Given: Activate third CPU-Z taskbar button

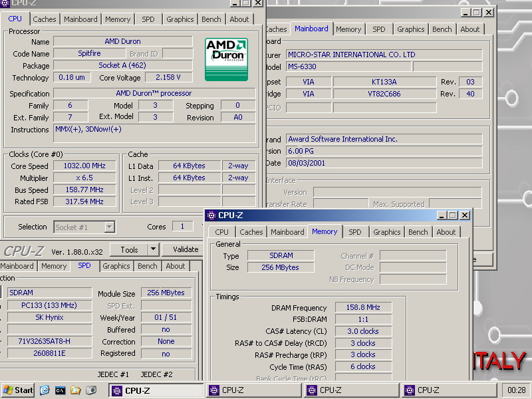Looking at the screenshot, I should coord(352,390).
